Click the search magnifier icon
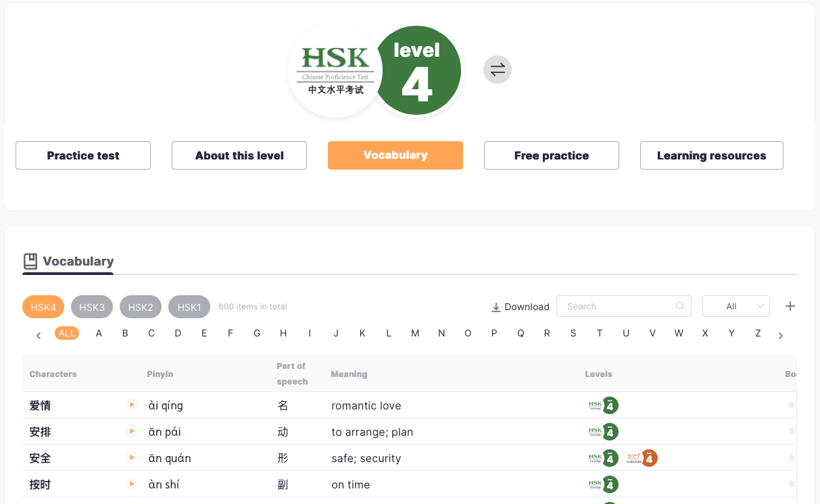The height and width of the screenshot is (504, 820). (x=680, y=306)
